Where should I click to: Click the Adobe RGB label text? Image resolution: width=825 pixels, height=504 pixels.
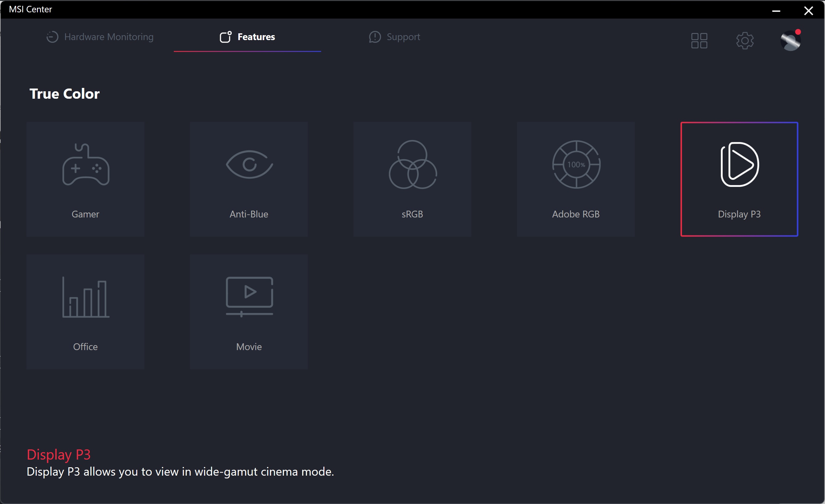(x=576, y=214)
